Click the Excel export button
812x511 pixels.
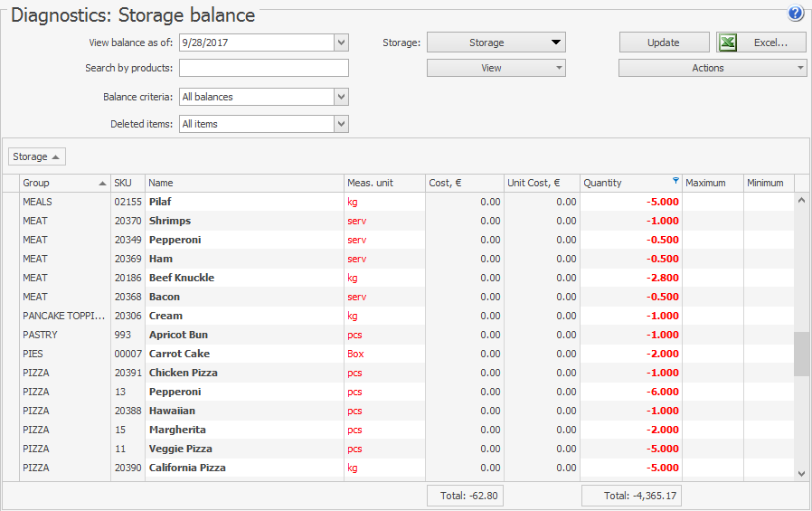[761, 43]
